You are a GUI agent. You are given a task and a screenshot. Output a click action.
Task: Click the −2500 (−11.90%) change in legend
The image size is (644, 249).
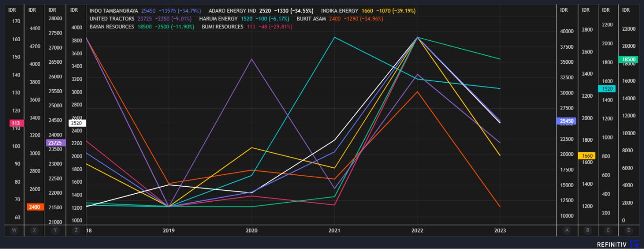tap(175, 26)
